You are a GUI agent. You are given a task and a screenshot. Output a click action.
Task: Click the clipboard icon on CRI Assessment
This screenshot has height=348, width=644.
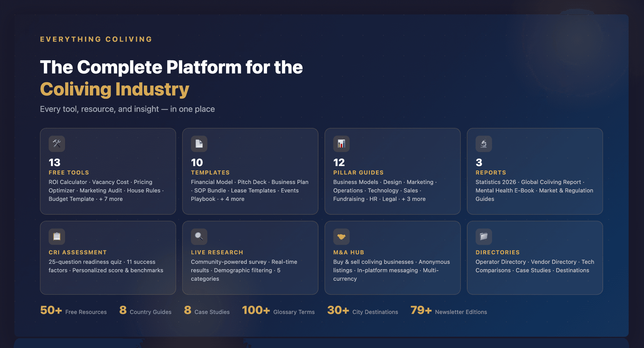click(x=57, y=237)
